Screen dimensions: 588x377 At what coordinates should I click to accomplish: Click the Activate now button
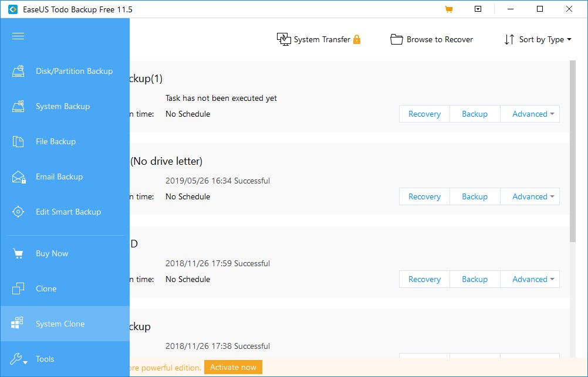(x=233, y=367)
